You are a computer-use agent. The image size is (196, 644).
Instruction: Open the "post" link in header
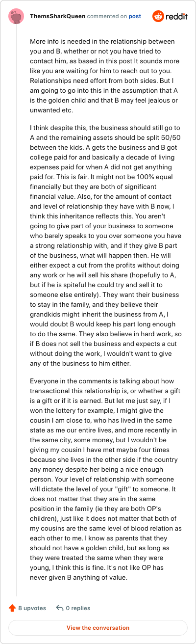[x=135, y=16]
